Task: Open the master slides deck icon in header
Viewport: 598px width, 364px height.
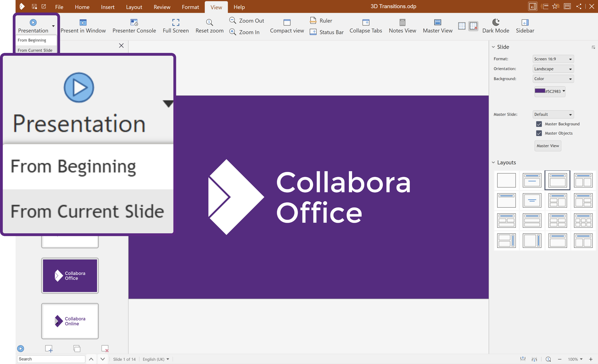Action: pyautogui.click(x=567, y=6)
